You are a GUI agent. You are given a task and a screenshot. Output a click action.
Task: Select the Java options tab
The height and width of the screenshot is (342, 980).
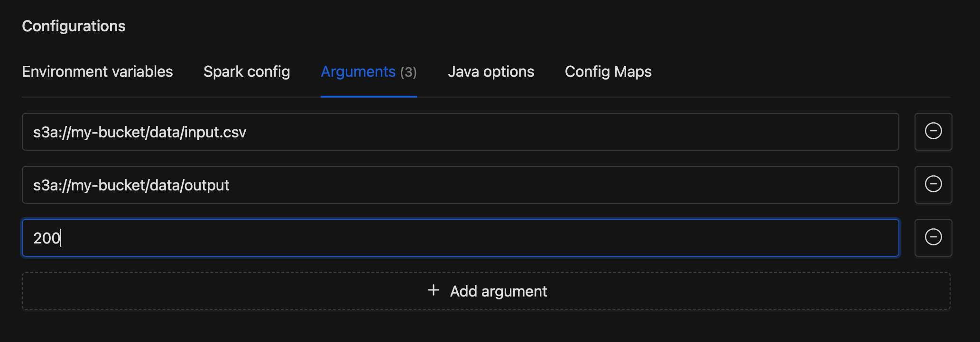491,72
